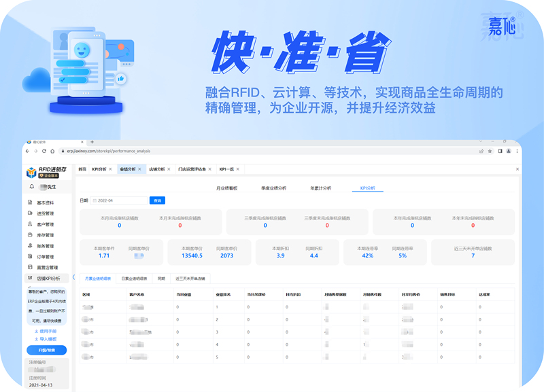
Task: Switch to the 首页 page tab
Action: point(82,169)
